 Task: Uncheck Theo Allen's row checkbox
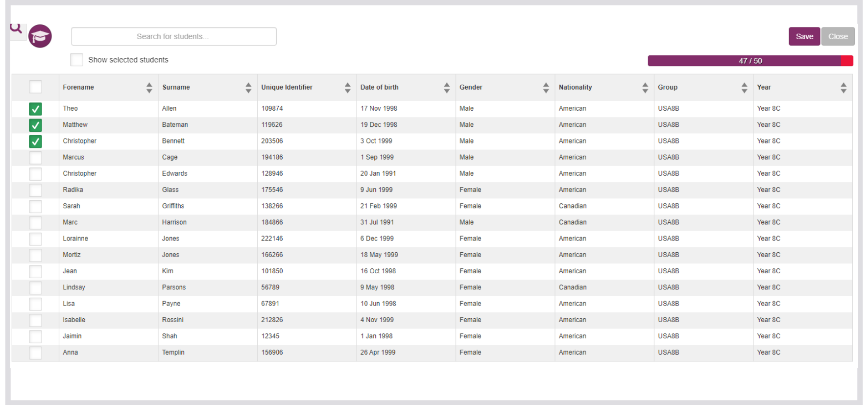click(x=35, y=109)
